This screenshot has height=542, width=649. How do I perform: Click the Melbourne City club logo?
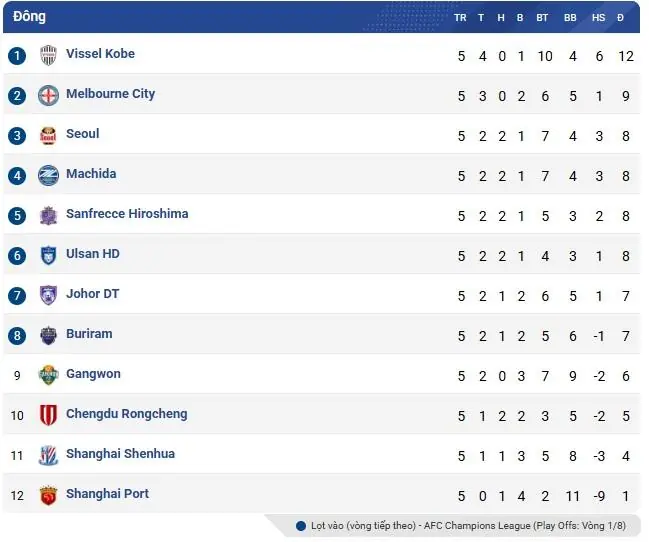coord(48,95)
